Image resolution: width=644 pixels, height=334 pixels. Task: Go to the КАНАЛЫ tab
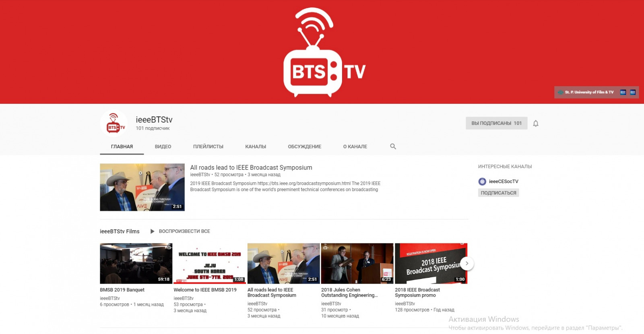click(x=256, y=146)
